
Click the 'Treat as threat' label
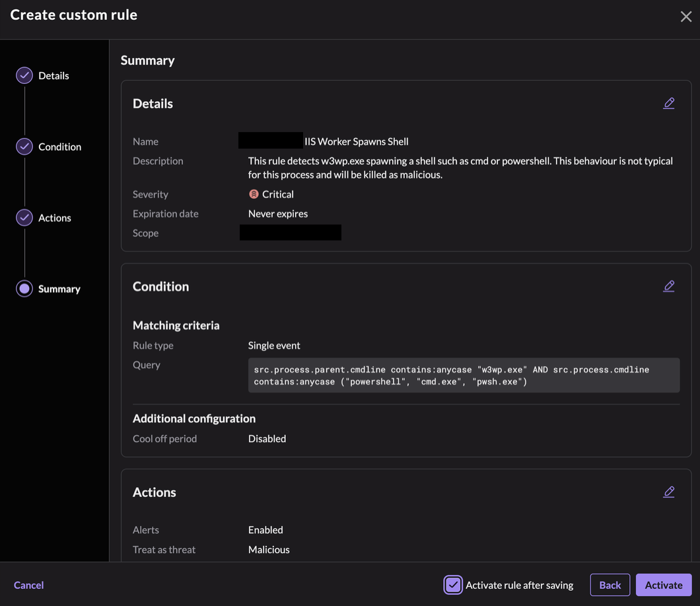pyautogui.click(x=164, y=550)
